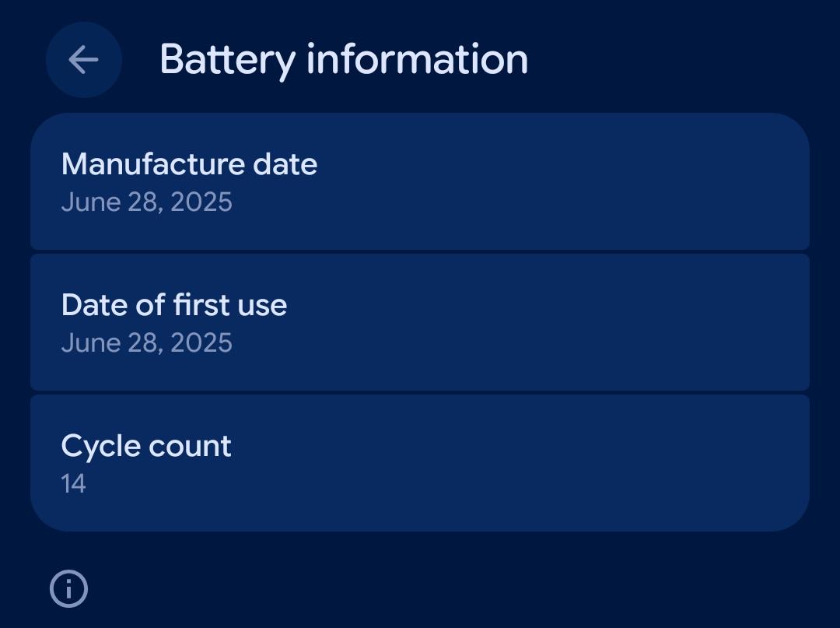The image size is (840, 628).
Task: Click the Manufacture date label text
Action: 189,164
